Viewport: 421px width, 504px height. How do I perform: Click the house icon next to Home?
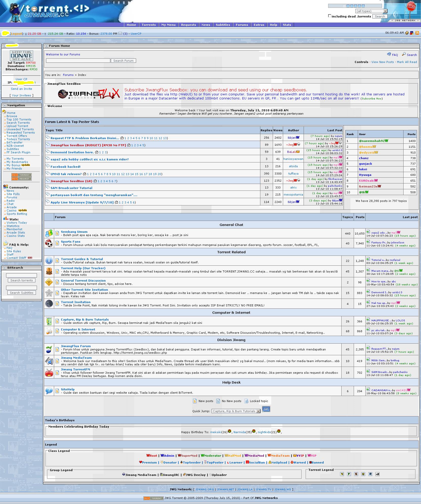click(4, 112)
